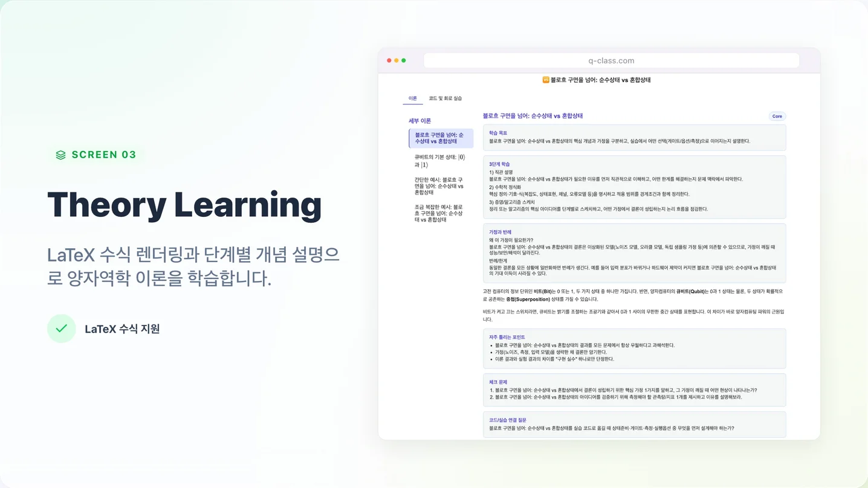Screen dimensions: 868x488
Task: Click the yellow traffic-light dot in the browser mockup
Action: pos(396,60)
